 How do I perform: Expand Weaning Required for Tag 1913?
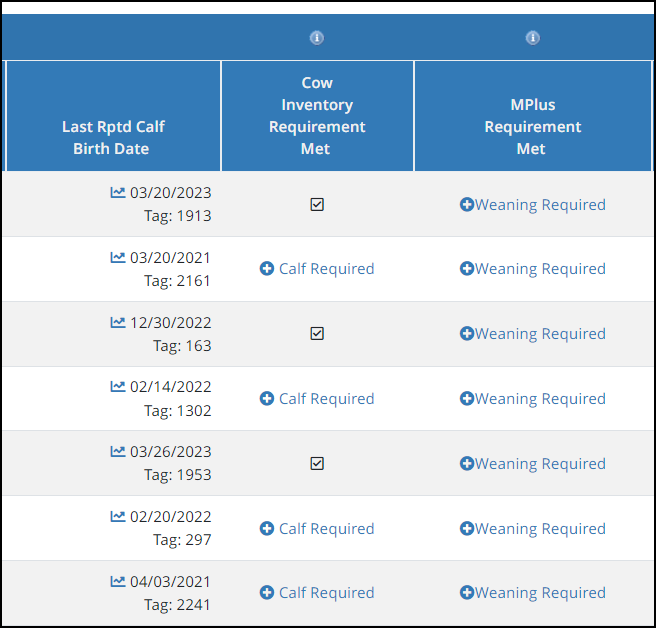click(x=533, y=205)
